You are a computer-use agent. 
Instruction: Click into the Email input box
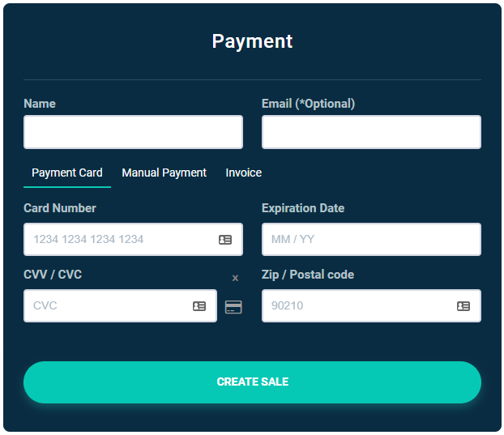point(371,132)
